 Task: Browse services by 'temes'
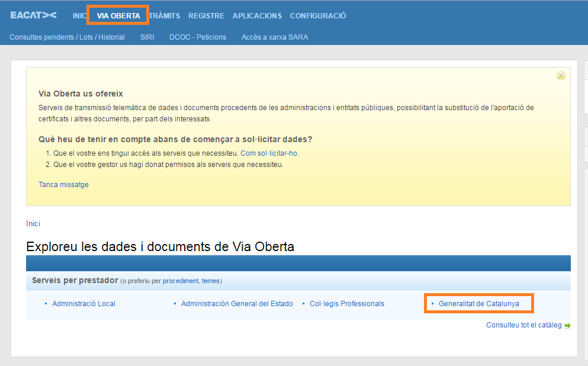210,281
